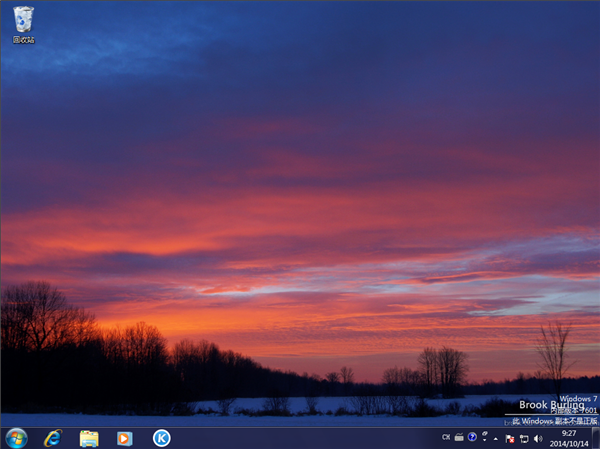
Task: Restore the language bar using its small button
Action: [482, 433]
